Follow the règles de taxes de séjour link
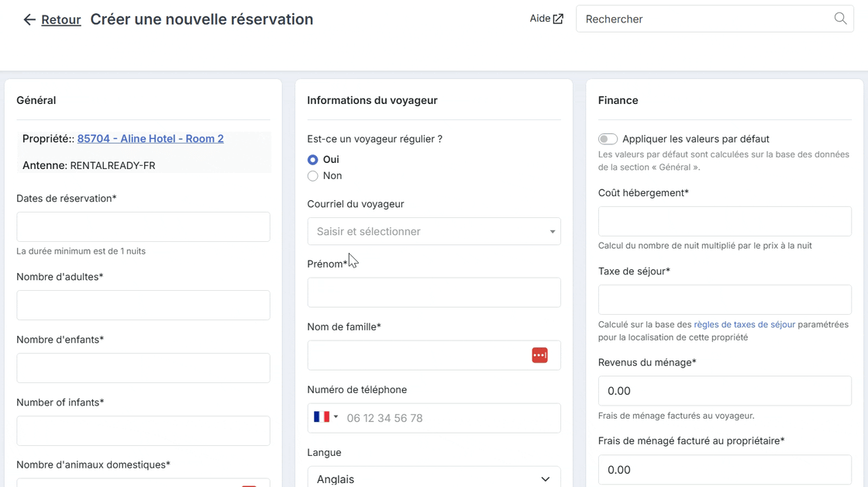Image resolution: width=868 pixels, height=487 pixels. point(744,325)
